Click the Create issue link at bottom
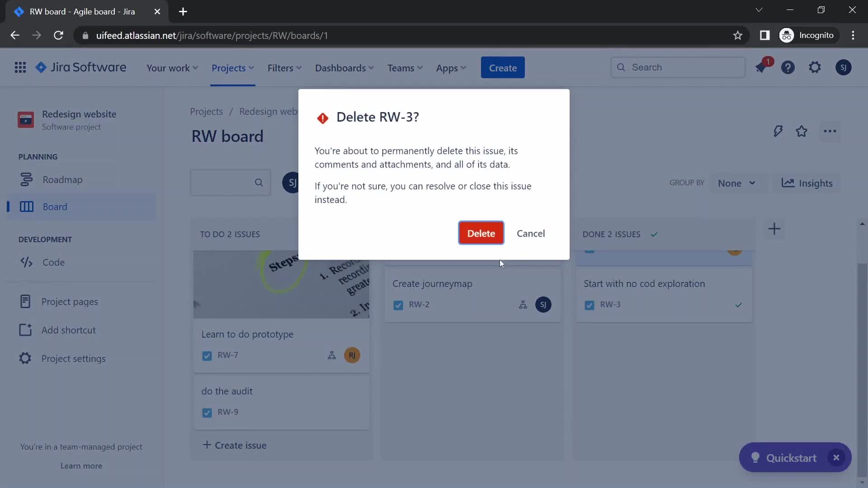 click(234, 445)
